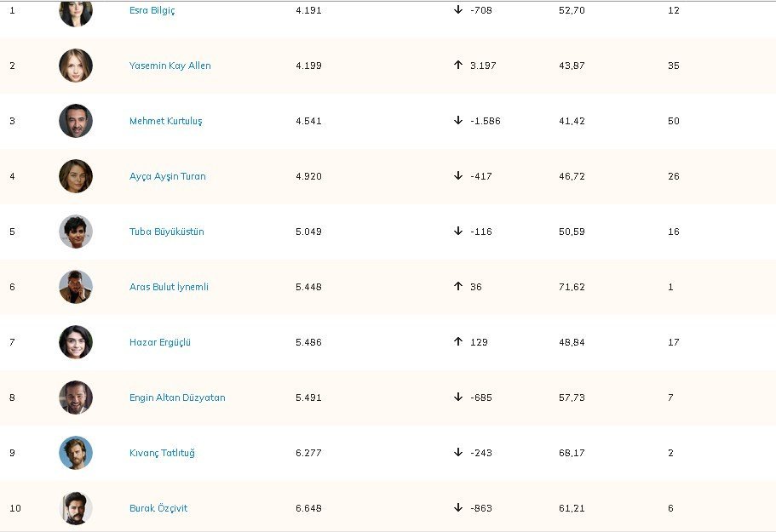Click the Ayça Ayşin Turan link

[x=167, y=176]
